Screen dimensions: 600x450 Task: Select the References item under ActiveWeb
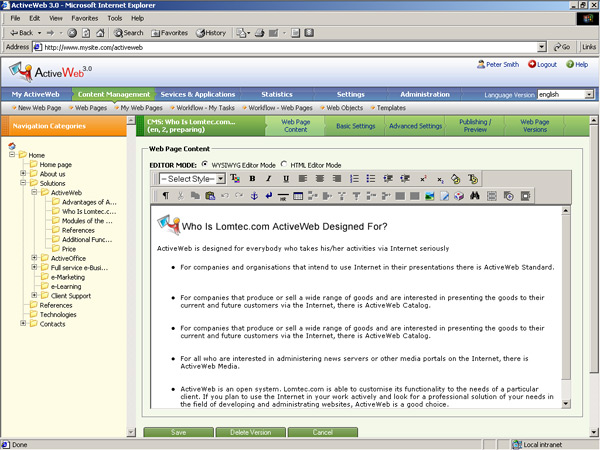[x=78, y=230]
